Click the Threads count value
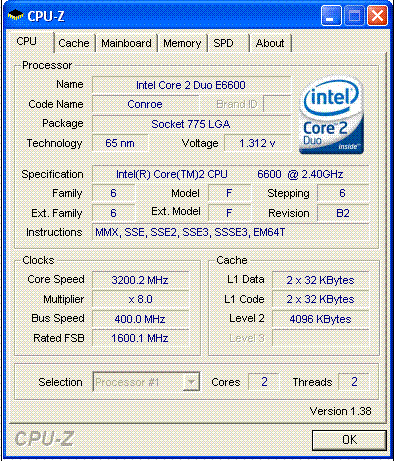The image size is (398, 461). point(354,382)
